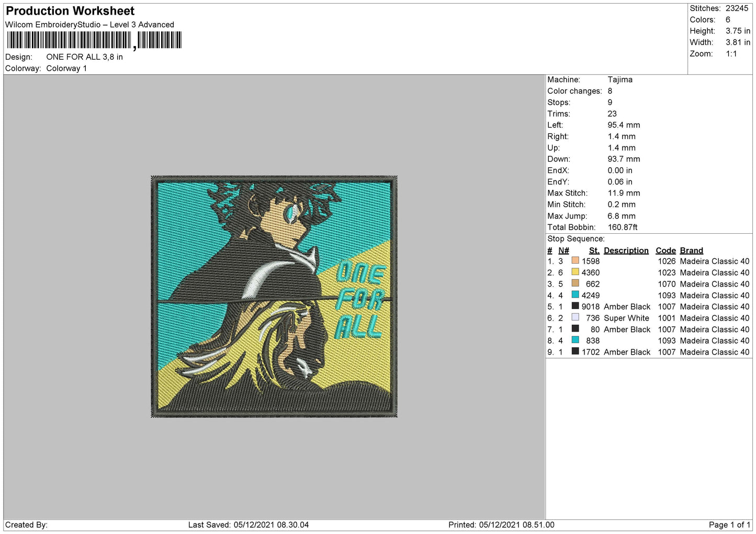Click the EndX value '0.00 in'
This screenshot has width=756, height=534.
tap(620, 171)
